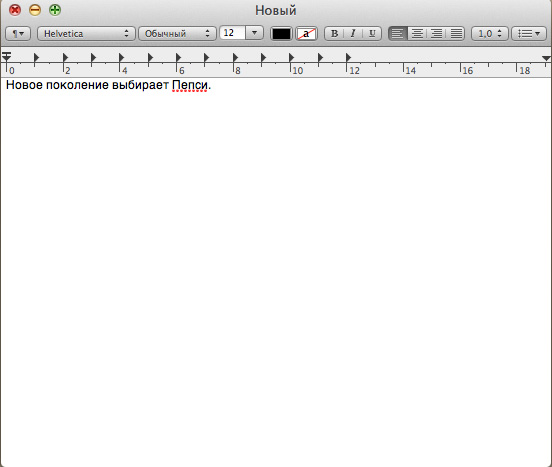Click the right margin marker on ruler

546,58
